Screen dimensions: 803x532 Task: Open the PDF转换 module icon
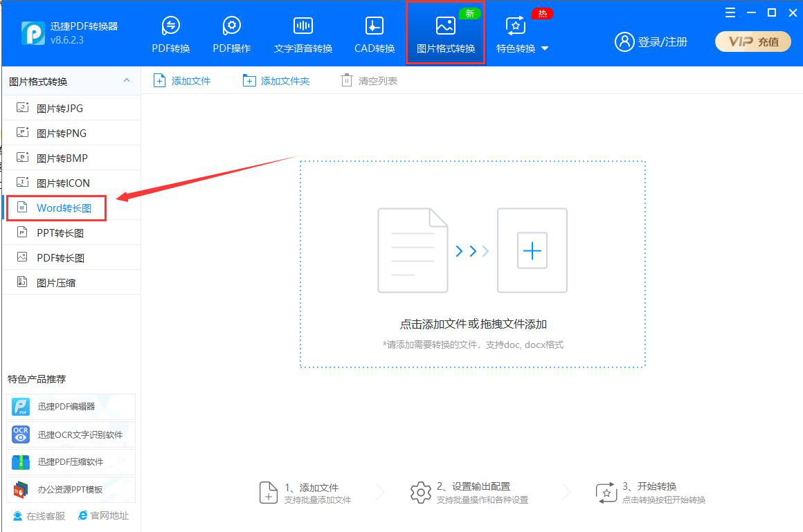click(x=170, y=26)
